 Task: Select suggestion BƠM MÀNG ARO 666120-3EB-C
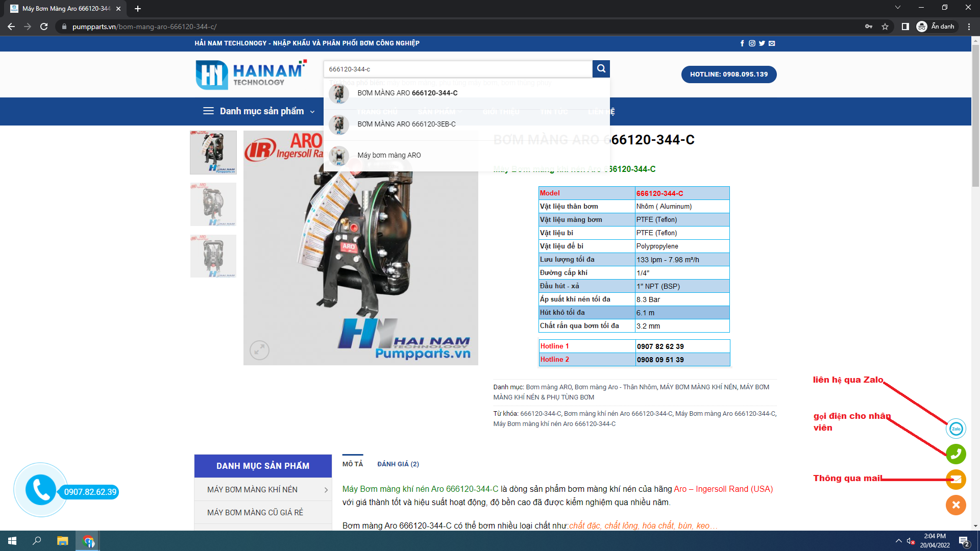467,124
